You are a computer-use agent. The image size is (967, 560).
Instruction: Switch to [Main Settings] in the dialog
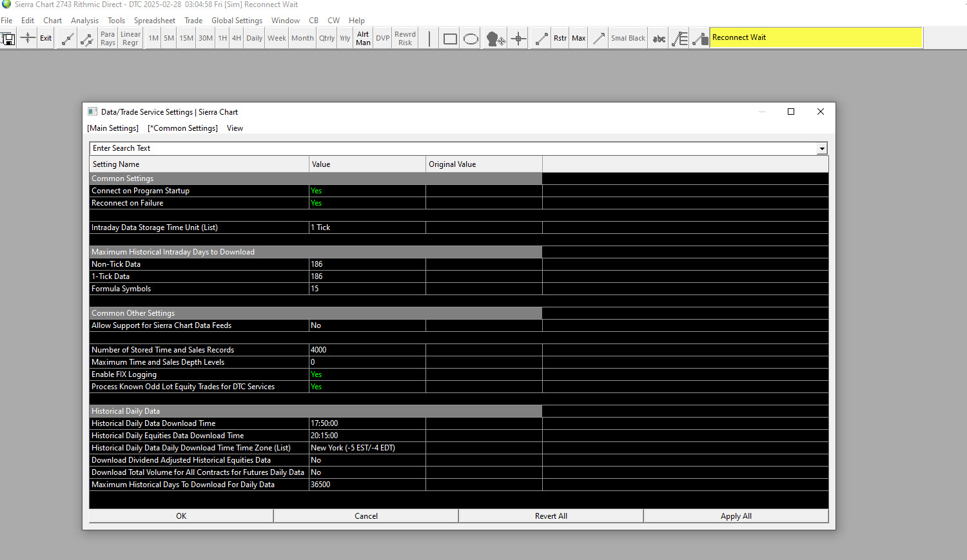point(113,128)
